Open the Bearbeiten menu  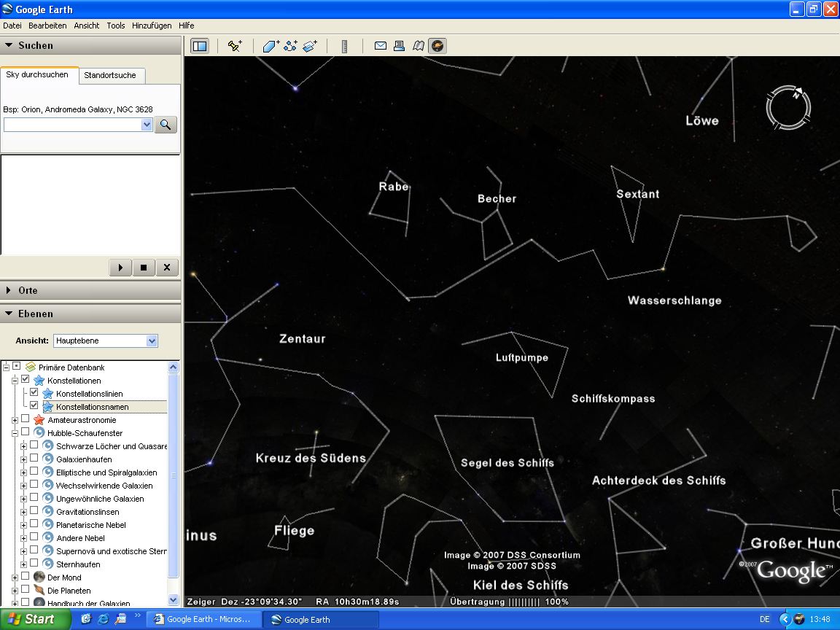point(47,26)
